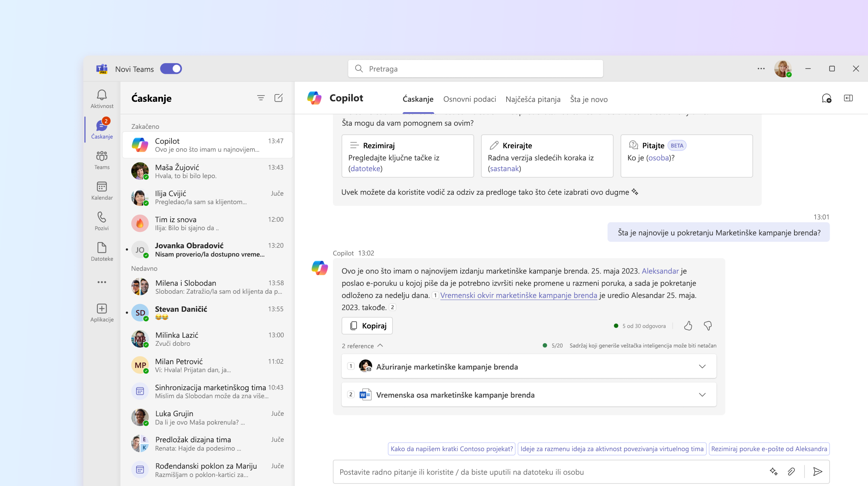This screenshot has width=868, height=486.
Task: Select Najčešća pitanja tab
Action: [532, 99]
